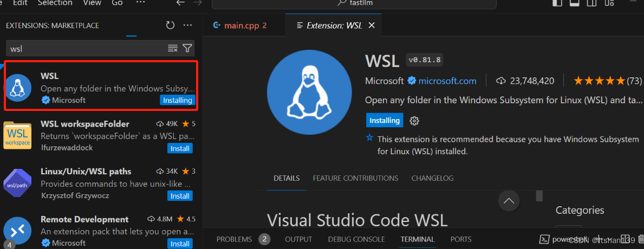Image resolution: width=644 pixels, height=249 pixels.
Task: Install the Remote Development extension pack
Action: [180, 244]
